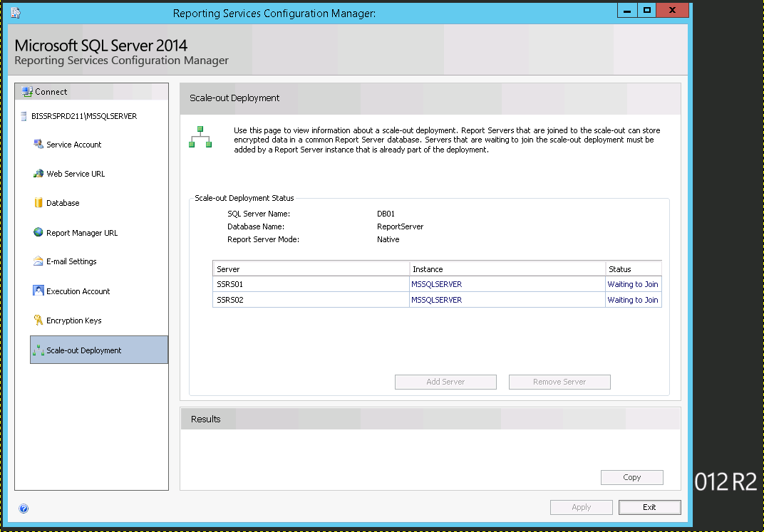
Task: Click the Add Server button
Action: click(x=445, y=382)
